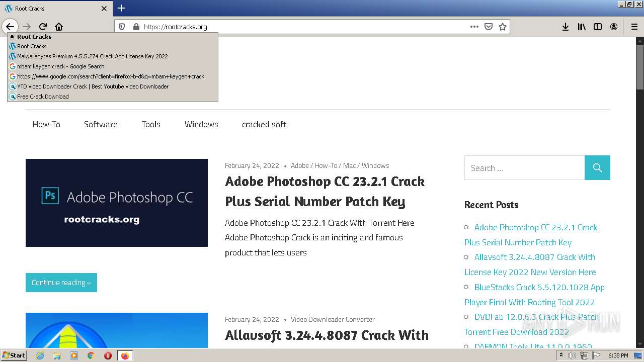The height and width of the screenshot is (362, 644).
Task: Open network status tray icon
Action: click(584, 355)
